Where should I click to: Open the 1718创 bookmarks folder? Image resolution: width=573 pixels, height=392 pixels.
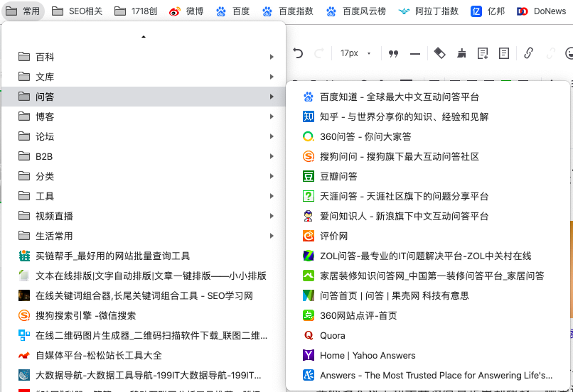click(136, 11)
